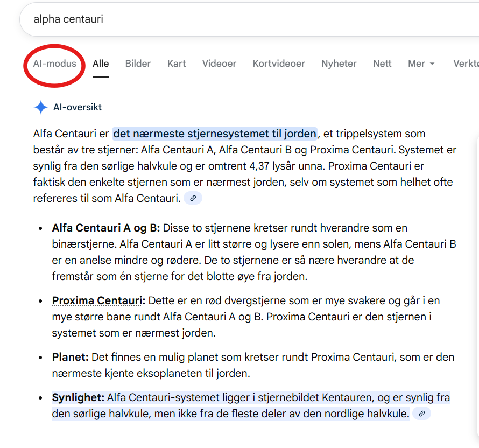Screen dimensions: 479x448
Task: Click the 'AI-oversikt' heading text
Action: coord(78,107)
